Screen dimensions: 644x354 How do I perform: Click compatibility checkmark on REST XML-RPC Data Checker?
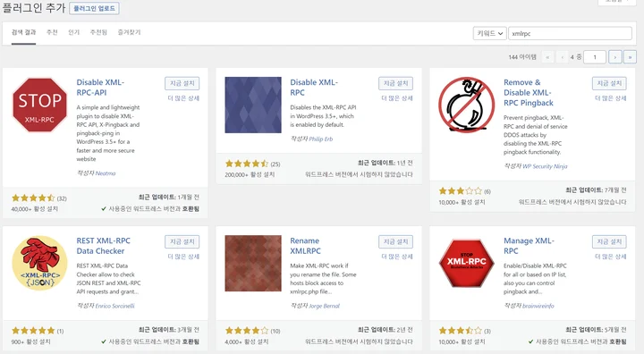click(104, 341)
